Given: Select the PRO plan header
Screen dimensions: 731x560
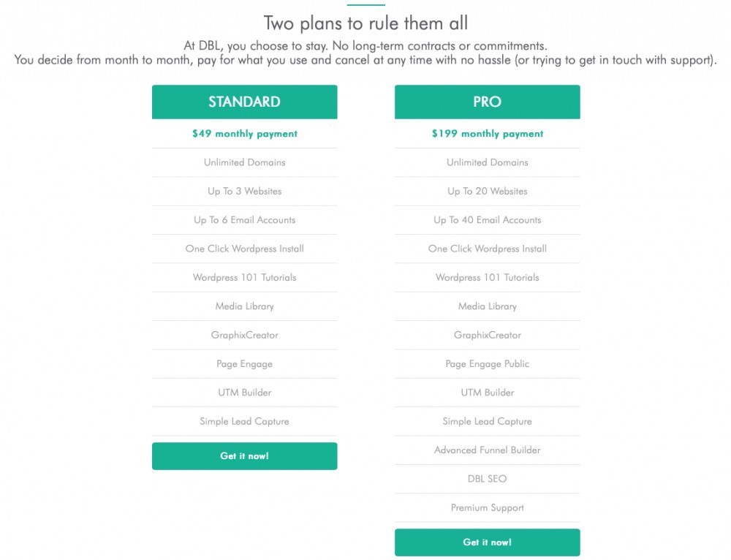Looking at the screenshot, I should click(x=487, y=102).
